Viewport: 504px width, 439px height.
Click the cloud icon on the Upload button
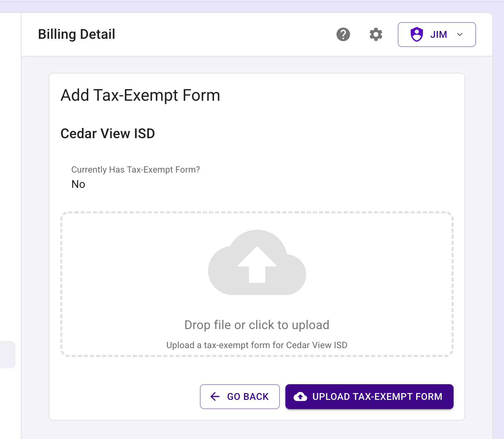pyautogui.click(x=300, y=396)
